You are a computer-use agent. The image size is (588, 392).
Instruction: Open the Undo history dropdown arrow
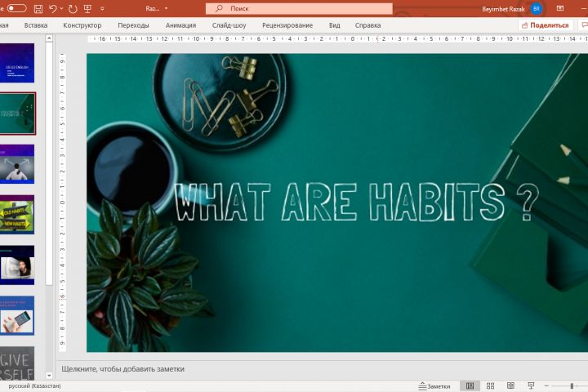click(61, 8)
